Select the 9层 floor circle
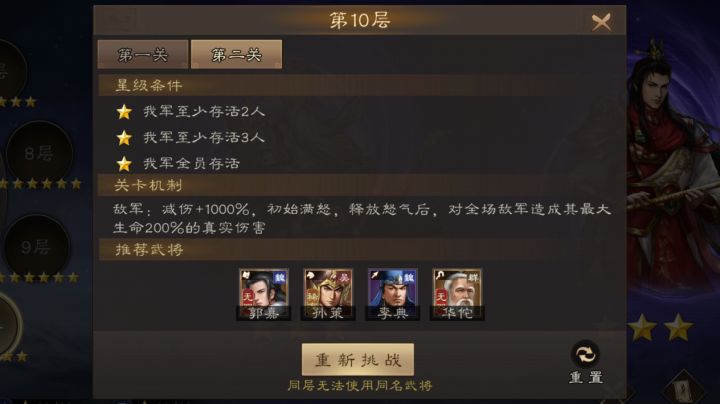The height and width of the screenshot is (404, 720). pyautogui.click(x=37, y=247)
